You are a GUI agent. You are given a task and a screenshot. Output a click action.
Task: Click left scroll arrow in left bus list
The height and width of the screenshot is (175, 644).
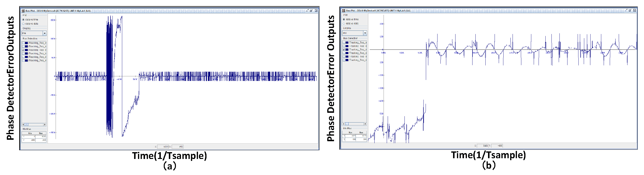pyautogui.click(x=23, y=124)
